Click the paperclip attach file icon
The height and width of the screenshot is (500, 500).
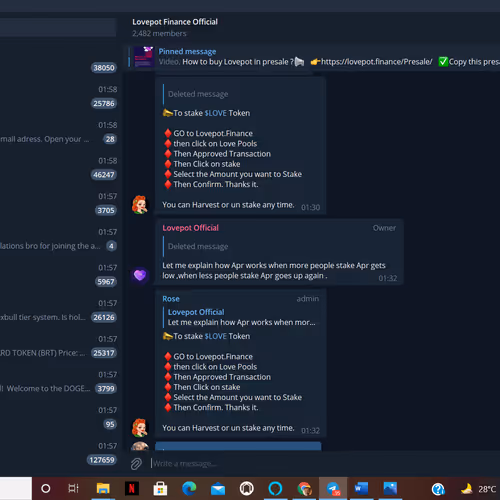click(136, 464)
